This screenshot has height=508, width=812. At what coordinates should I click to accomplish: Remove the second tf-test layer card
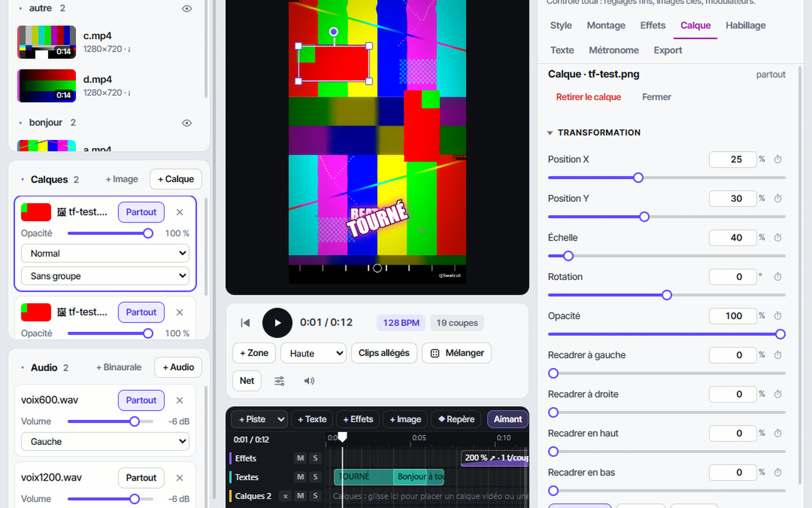180,312
